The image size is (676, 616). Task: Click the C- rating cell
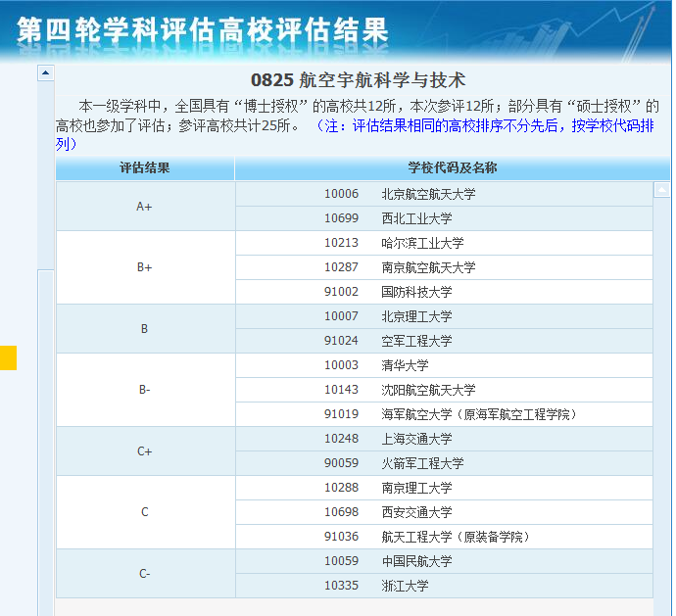click(145, 573)
